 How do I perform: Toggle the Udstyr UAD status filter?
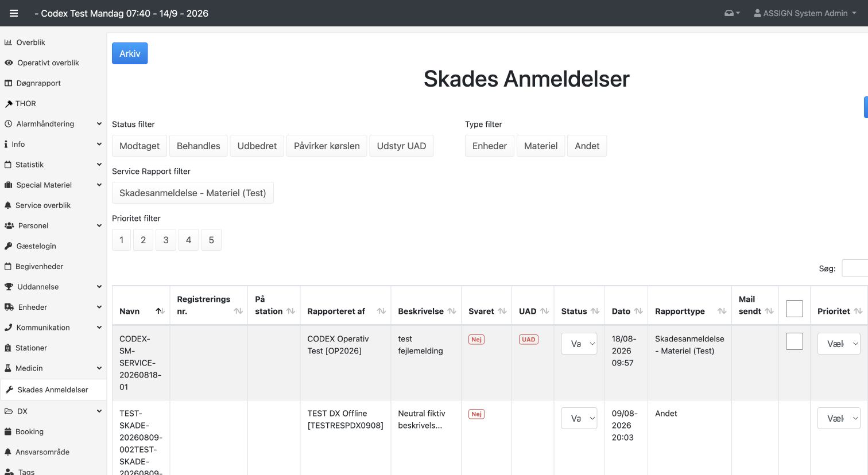tap(401, 146)
